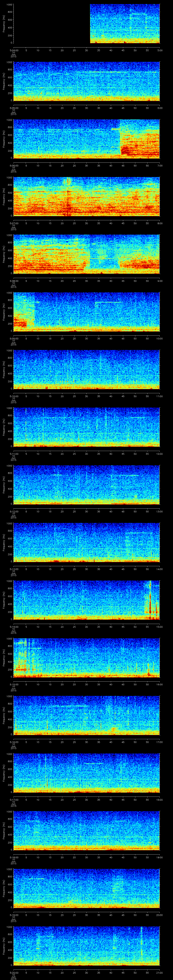Image resolution: width=173 pixels, height=980 pixels.
Task: Choose the spectrogram panel starting at 5:13:00
Action: (x=87, y=542)
